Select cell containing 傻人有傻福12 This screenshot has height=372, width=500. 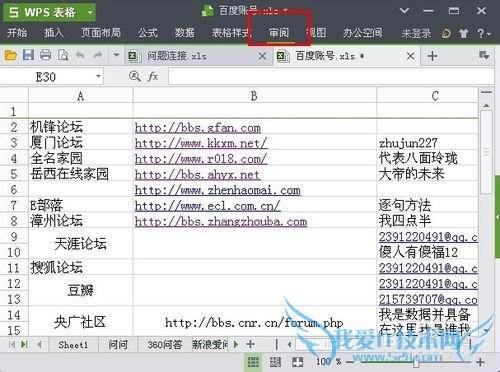pos(428,252)
